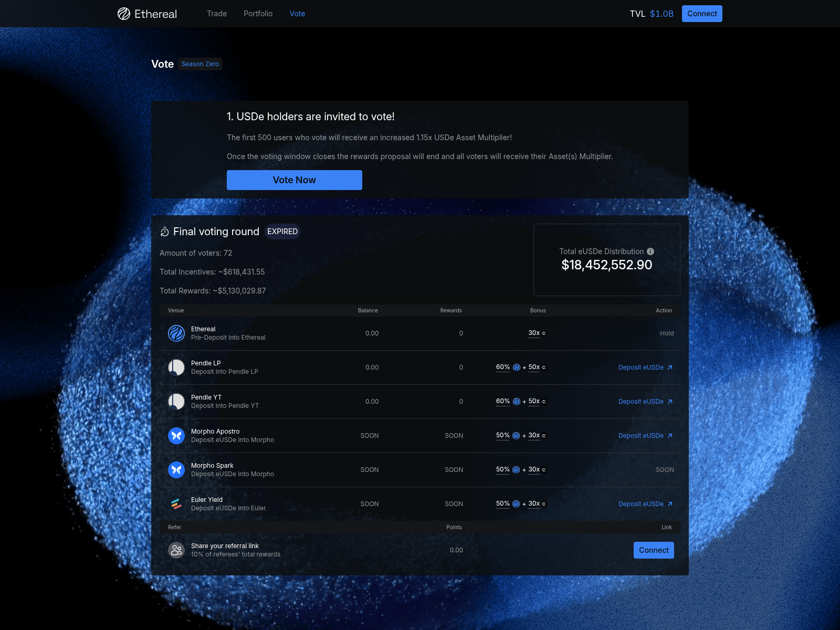Viewport: 840px width, 630px height.
Task: Click the Link column header
Action: click(x=667, y=527)
